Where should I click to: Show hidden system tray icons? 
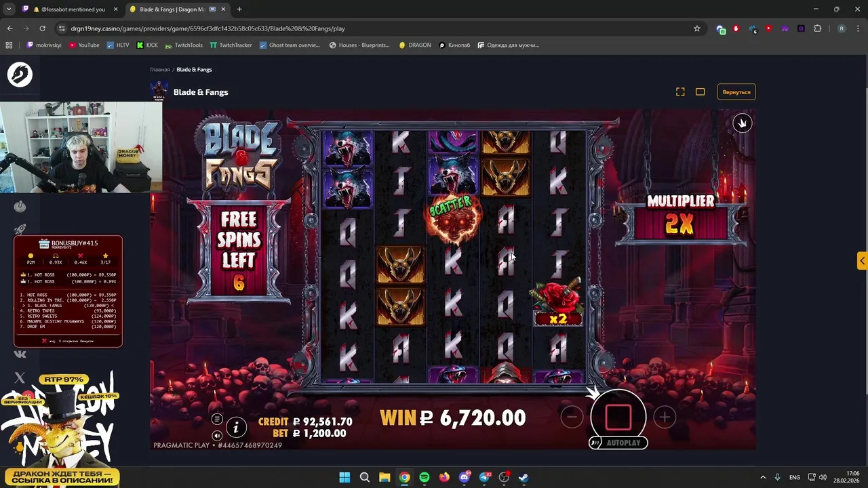pyautogui.click(x=762, y=477)
